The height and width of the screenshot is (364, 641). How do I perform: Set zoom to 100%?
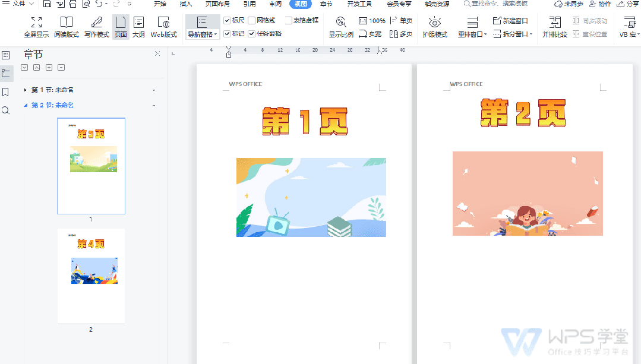[372, 21]
